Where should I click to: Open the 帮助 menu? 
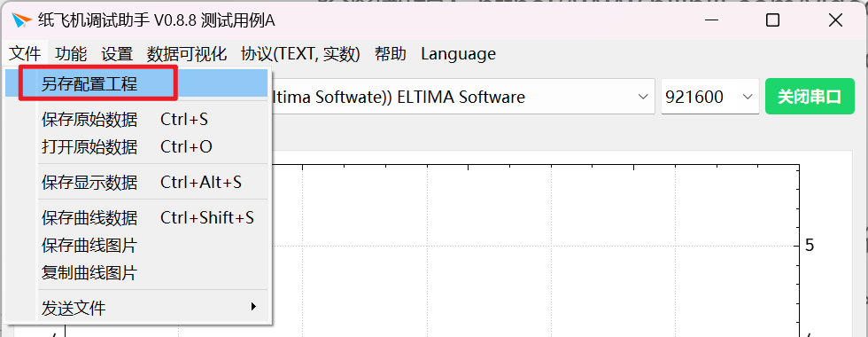391,54
